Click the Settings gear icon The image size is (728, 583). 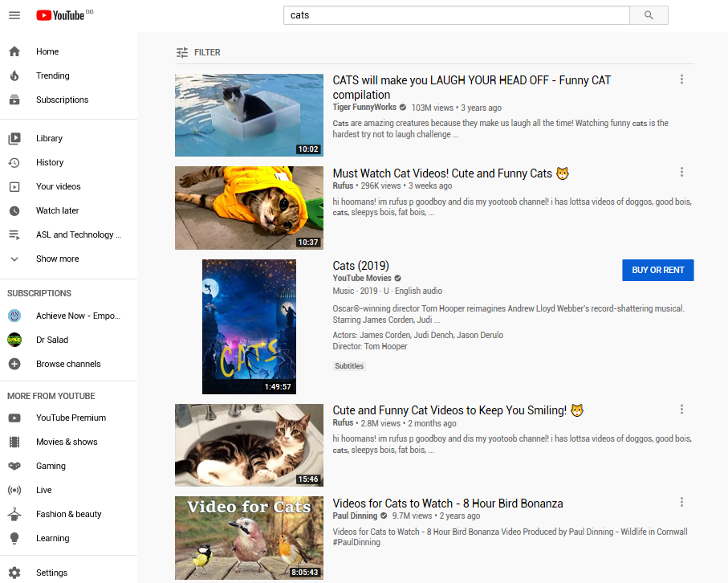(x=14, y=573)
